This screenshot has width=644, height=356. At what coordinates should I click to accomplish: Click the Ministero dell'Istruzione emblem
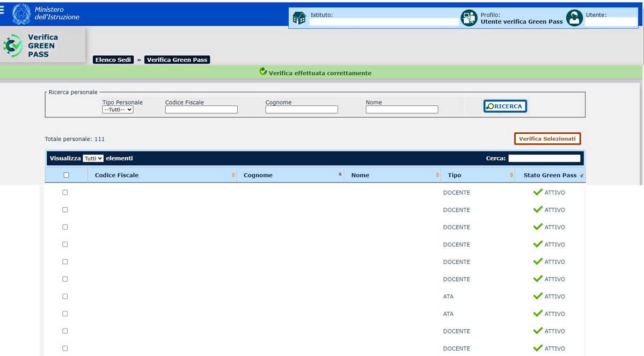(x=21, y=13)
